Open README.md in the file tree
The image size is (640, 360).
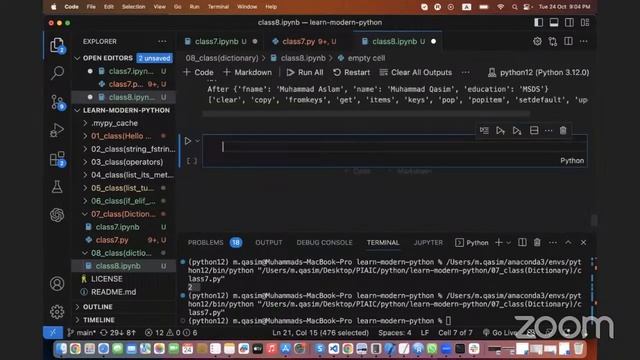tap(113, 292)
